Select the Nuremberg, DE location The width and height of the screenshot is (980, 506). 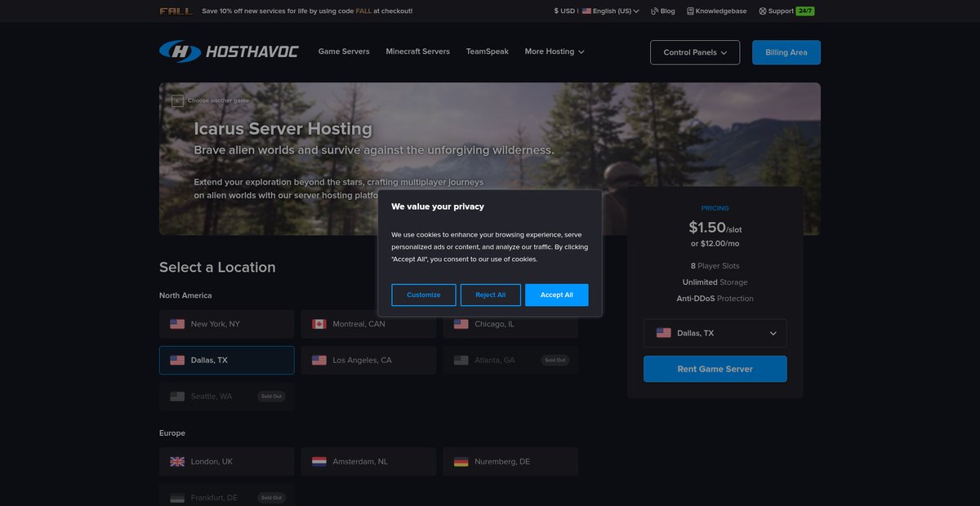(510, 461)
